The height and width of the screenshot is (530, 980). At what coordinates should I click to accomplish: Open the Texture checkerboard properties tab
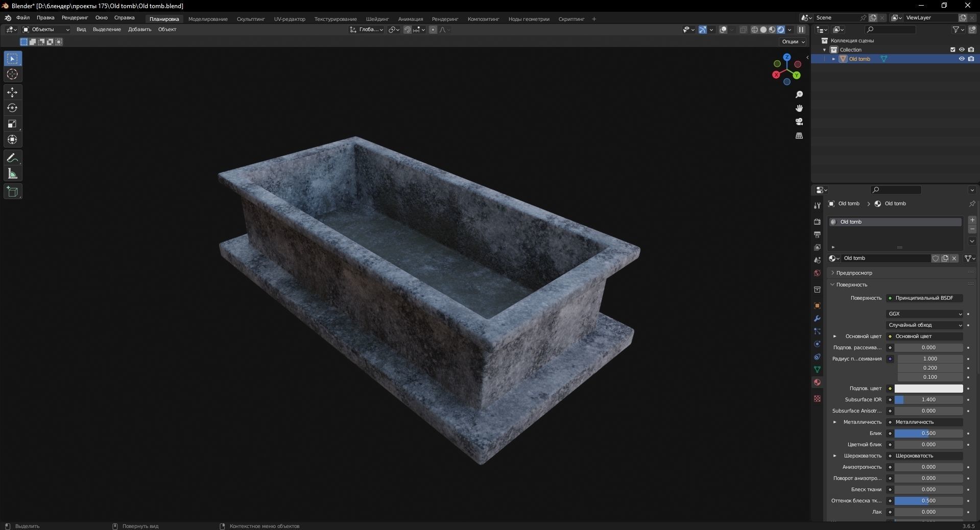(x=817, y=398)
